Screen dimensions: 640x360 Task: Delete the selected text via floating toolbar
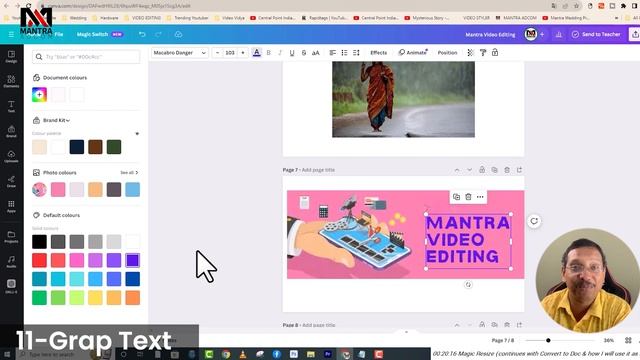click(x=468, y=197)
